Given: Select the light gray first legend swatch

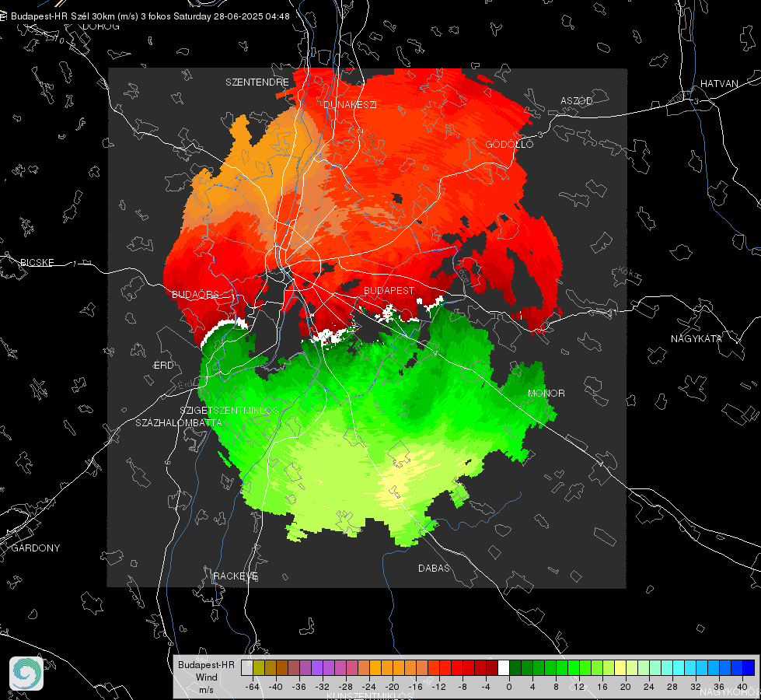Looking at the screenshot, I should pyautogui.click(x=247, y=668).
